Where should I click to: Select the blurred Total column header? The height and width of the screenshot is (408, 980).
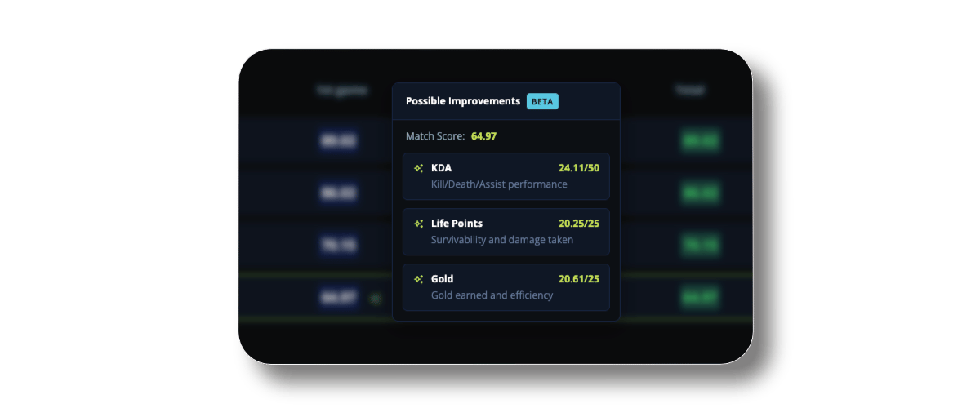[690, 91]
